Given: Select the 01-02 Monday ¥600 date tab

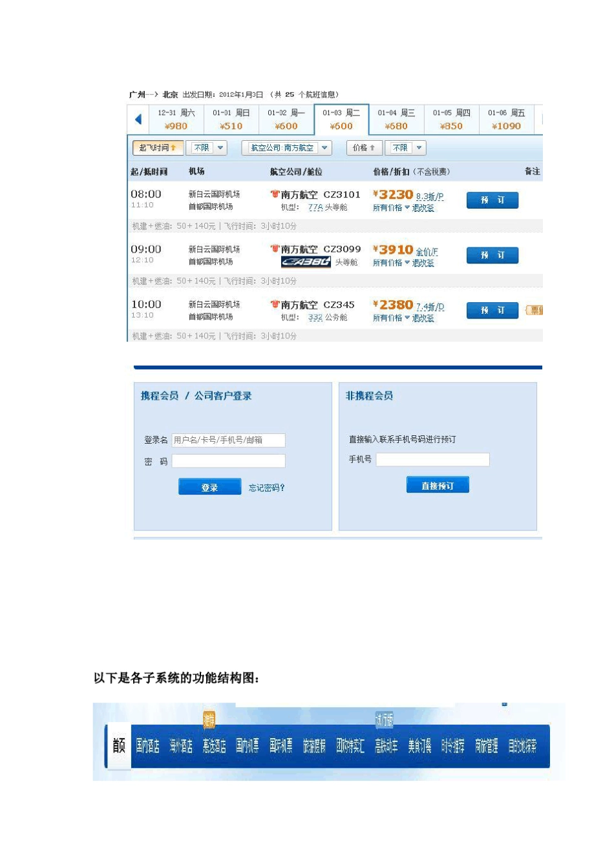Looking at the screenshot, I should point(286,119).
